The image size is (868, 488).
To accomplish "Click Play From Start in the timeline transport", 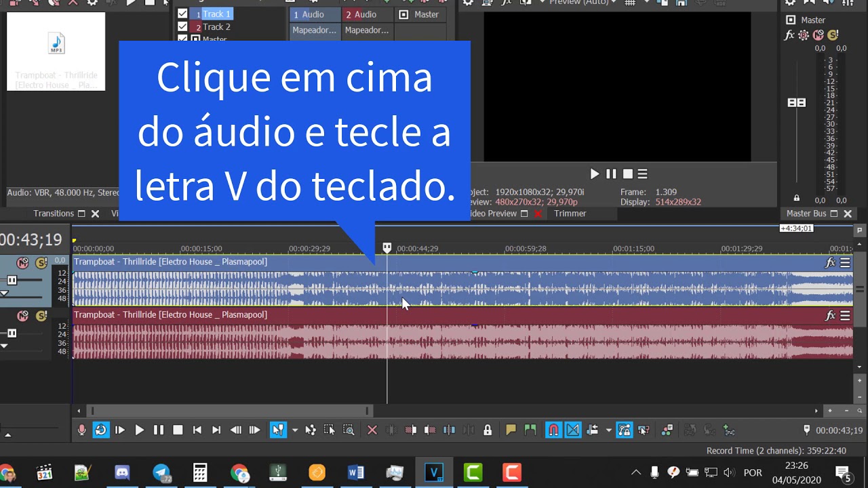I will pyautogui.click(x=120, y=430).
